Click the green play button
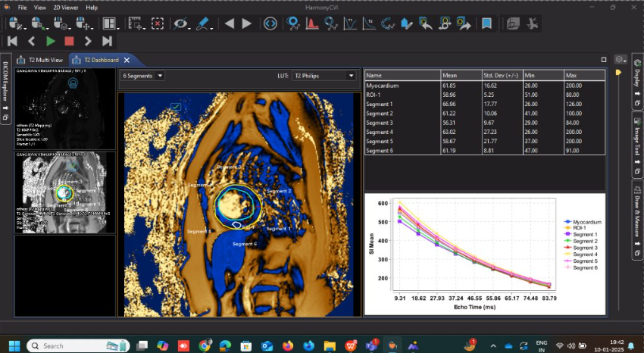Viewport: 644px width, 353px height. point(50,41)
